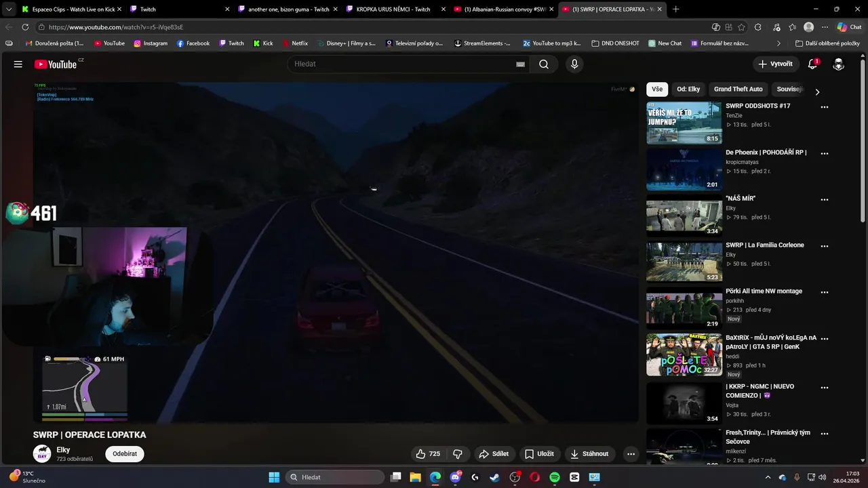Click the video player area
Viewport: 868px width, 488px height.
[336, 252]
